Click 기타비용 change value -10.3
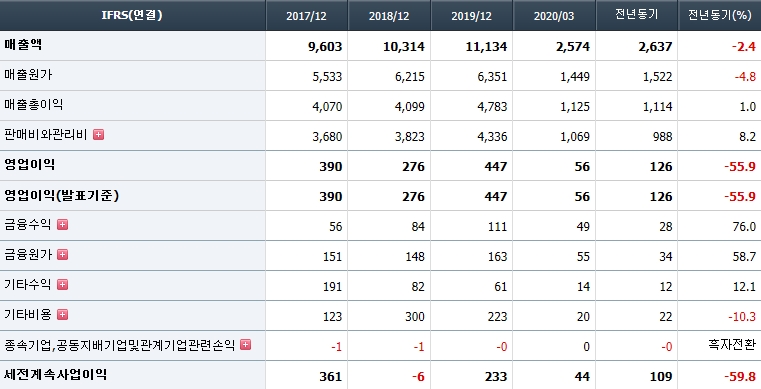 (x=742, y=317)
